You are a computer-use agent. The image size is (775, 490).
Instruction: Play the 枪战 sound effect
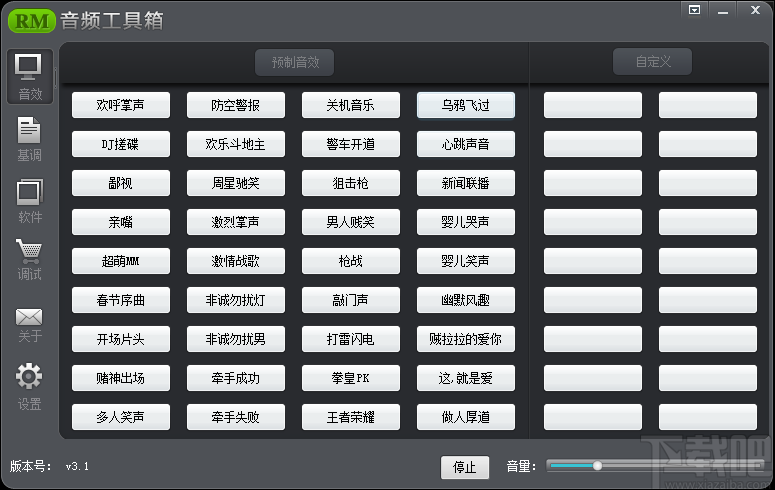[351, 261]
